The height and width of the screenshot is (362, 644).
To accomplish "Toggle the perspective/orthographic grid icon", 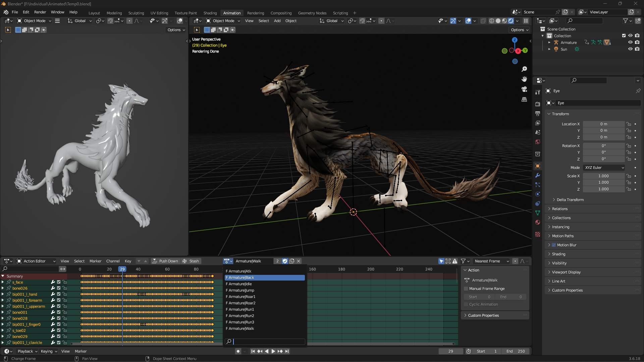I will tap(524, 100).
